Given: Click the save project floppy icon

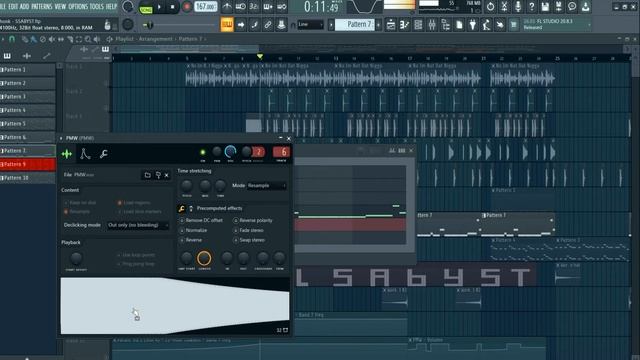Looking at the screenshot, I should [x=545, y=7].
